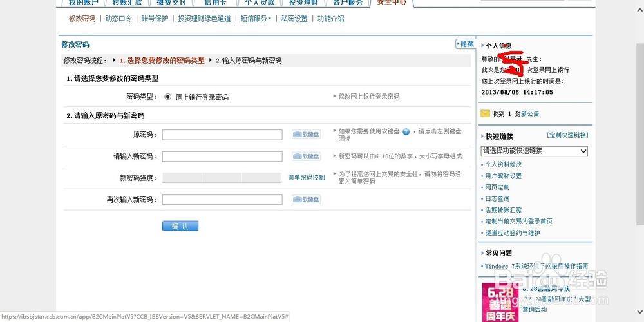This screenshot has width=644, height=322.
Task: Open soft keyboard for 原密码 field
Action: pyautogui.click(x=306, y=135)
